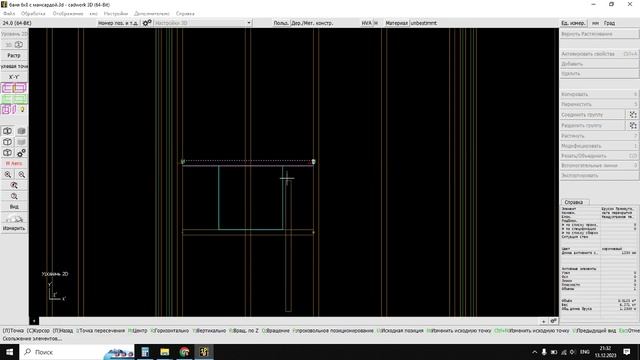Open the Отображение menu
The height and width of the screenshot is (360, 640).
(x=68, y=13)
